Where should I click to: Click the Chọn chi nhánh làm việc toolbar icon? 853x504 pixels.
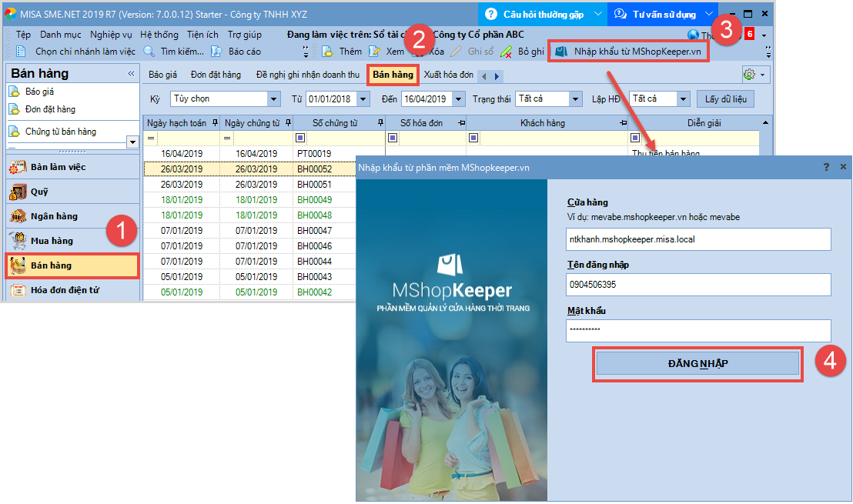[21, 51]
